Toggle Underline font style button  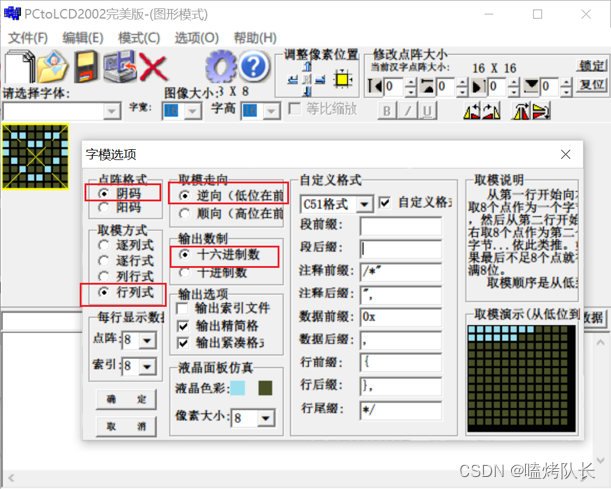427,111
